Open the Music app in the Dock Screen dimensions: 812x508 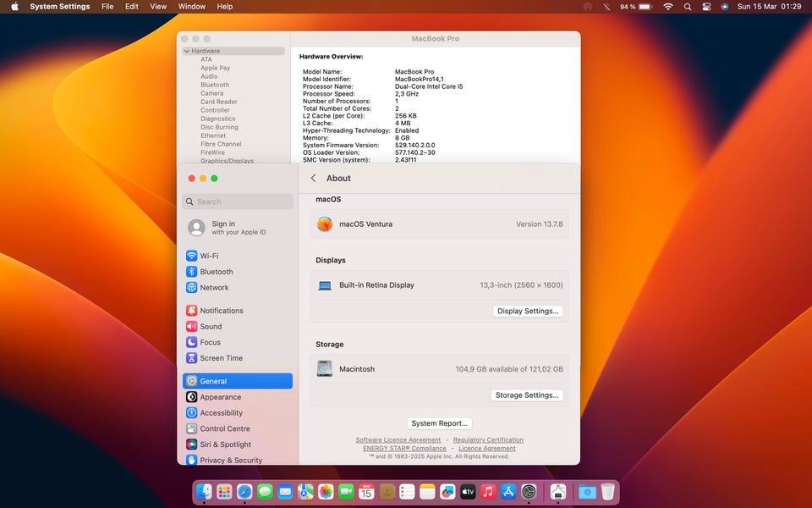[488, 492]
